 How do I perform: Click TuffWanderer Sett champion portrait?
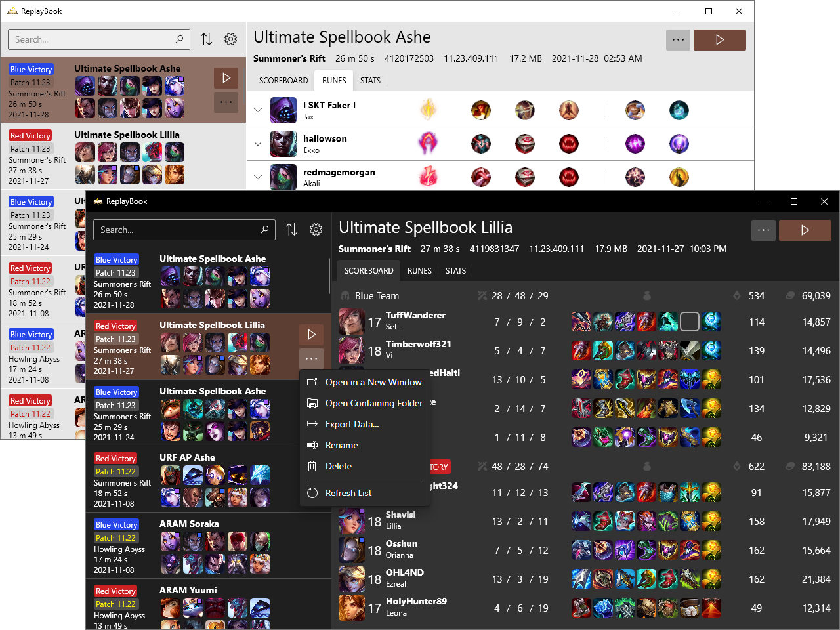pyautogui.click(x=351, y=322)
